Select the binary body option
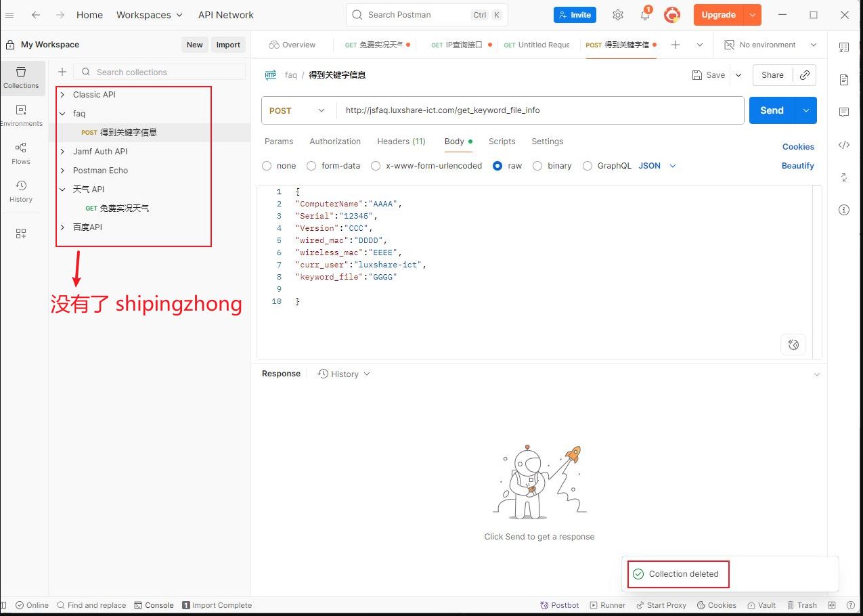The height and width of the screenshot is (616, 863). [x=537, y=166]
